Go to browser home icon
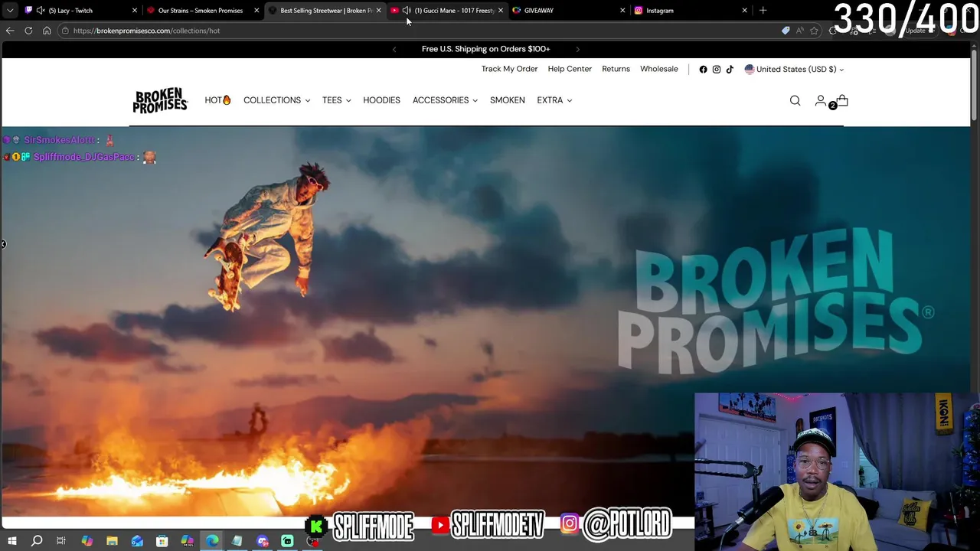The image size is (980, 551). pyautogui.click(x=47, y=31)
